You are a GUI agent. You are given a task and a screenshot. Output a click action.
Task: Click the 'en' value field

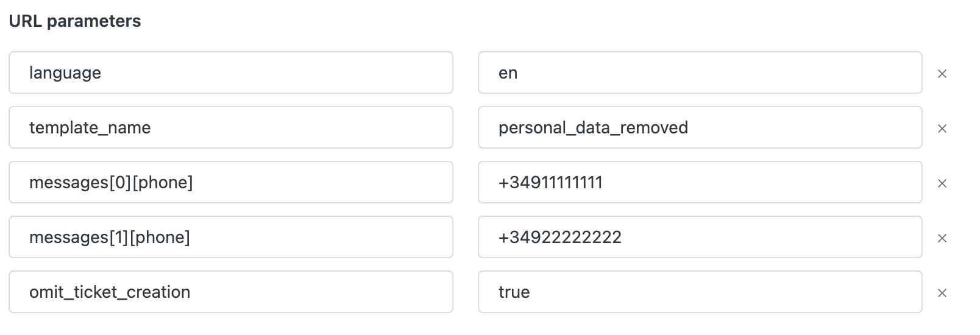[700, 72]
